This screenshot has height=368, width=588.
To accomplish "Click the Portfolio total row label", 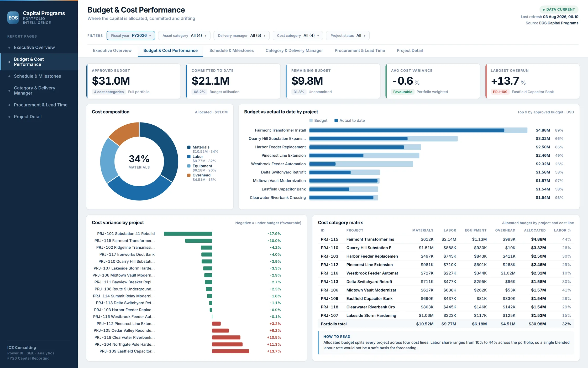I will (x=333, y=324).
